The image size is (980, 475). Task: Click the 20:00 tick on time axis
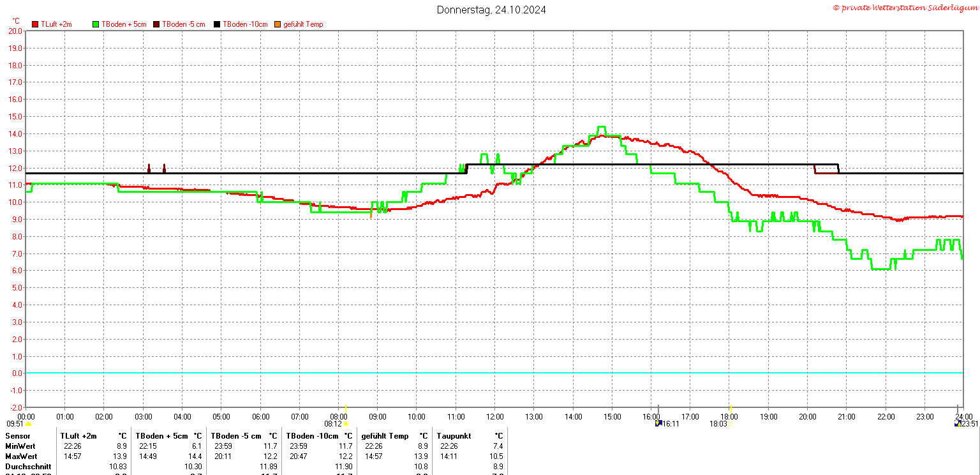[807, 416]
